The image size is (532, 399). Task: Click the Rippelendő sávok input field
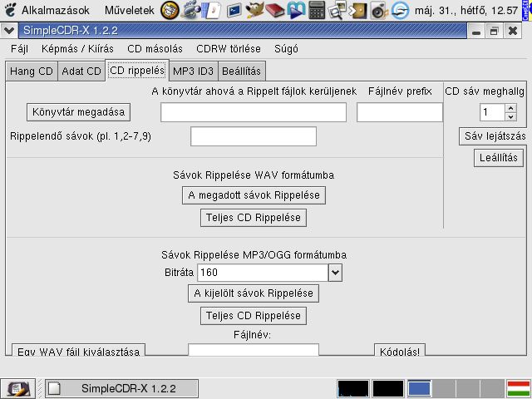click(254, 136)
